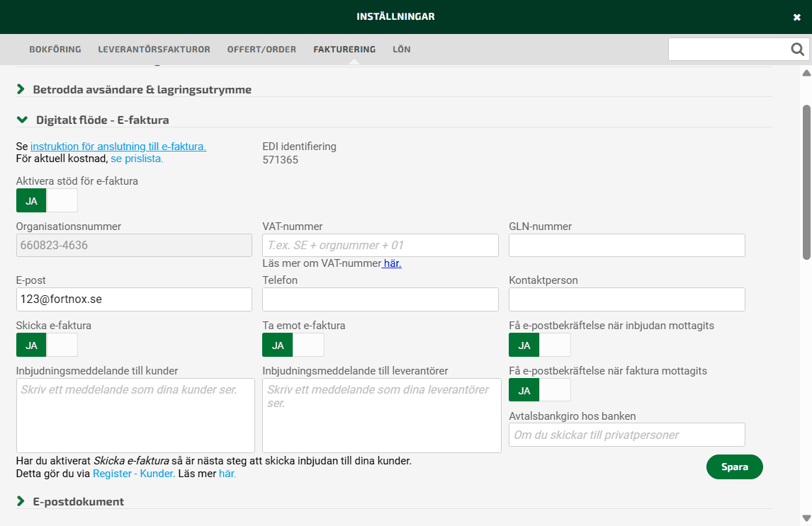Close the Inställningar dialog with X

pyautogui.click(x=796, y=17)
